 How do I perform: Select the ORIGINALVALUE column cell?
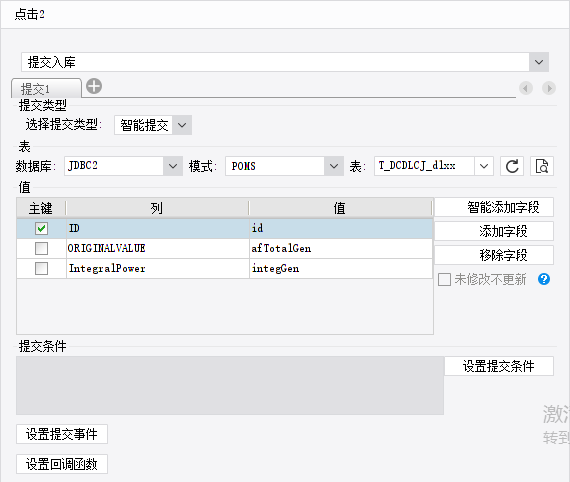coord(158,249)
